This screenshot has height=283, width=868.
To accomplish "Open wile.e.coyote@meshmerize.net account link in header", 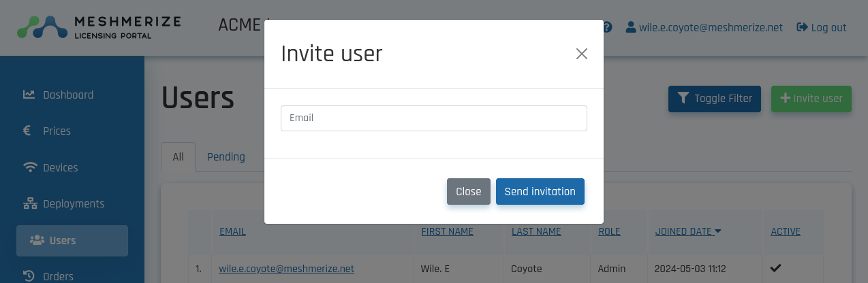I will point(704,28).
